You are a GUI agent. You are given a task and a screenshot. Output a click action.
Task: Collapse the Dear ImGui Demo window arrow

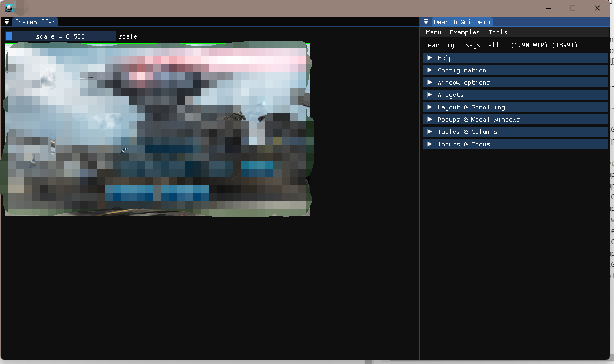pos(426,22)
